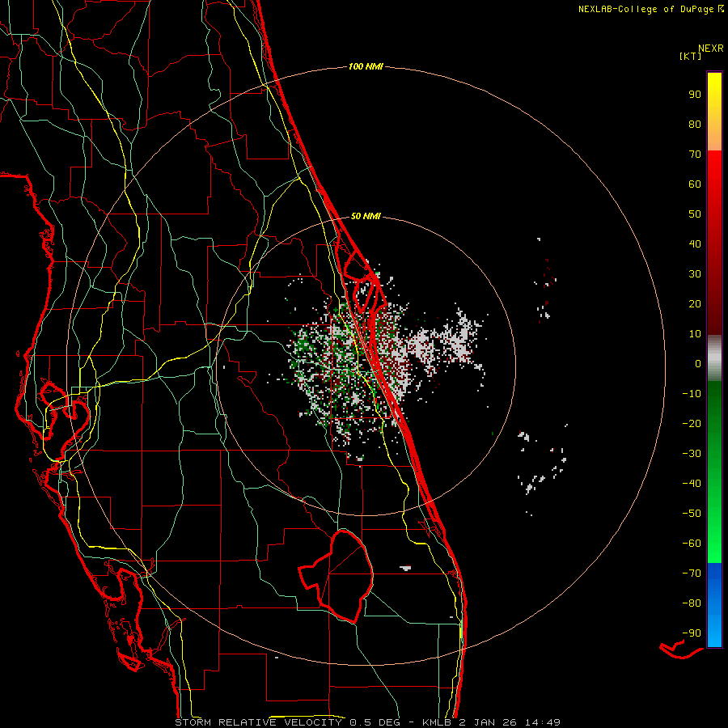The image size is (728, 728).
Task: Select the 0 knot scale label
Action: (698, 363)
